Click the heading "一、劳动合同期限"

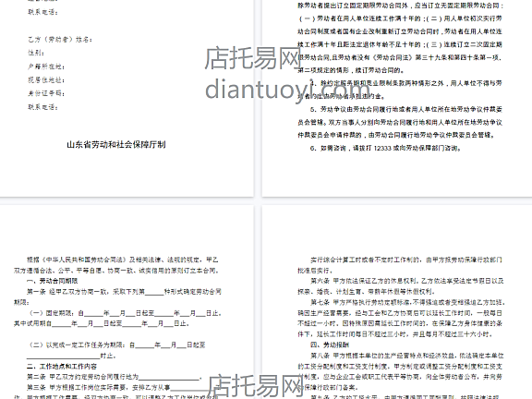[x=53, y=281]
